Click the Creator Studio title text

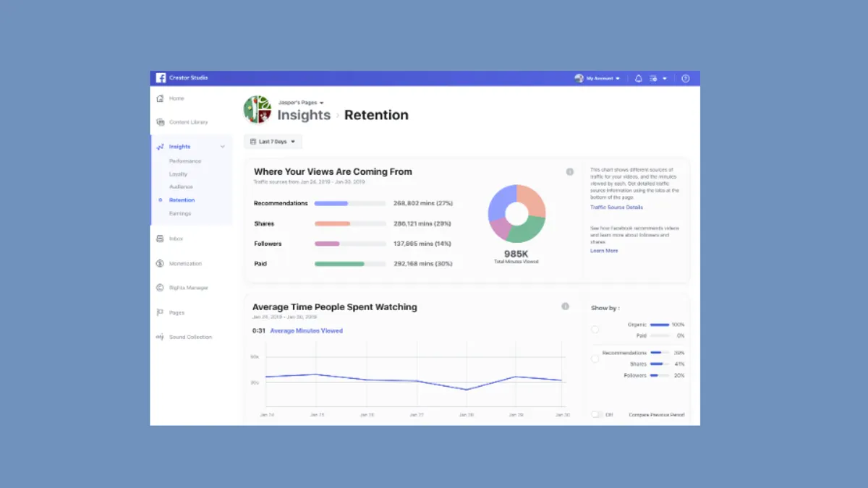pos(188,78)
